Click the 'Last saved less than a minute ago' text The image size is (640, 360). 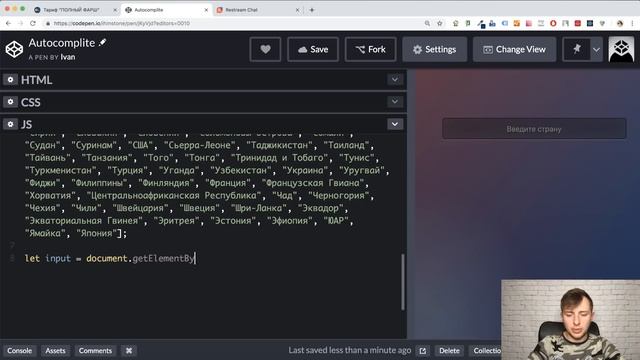coord(350,350)
